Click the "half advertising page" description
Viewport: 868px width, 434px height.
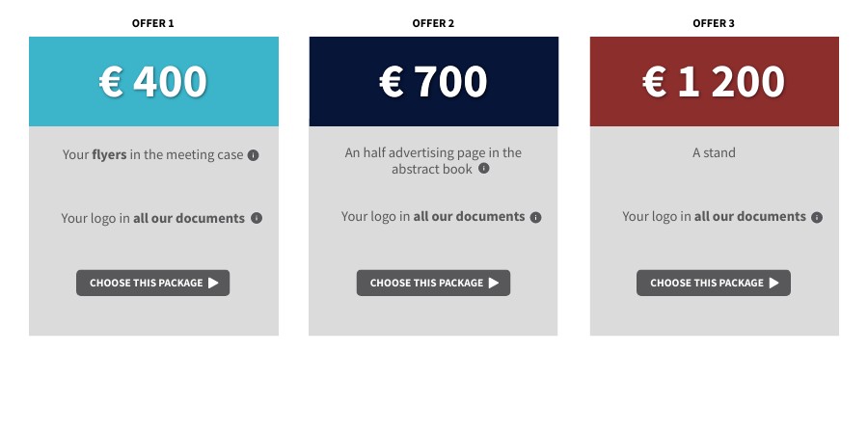pos(433,160)
